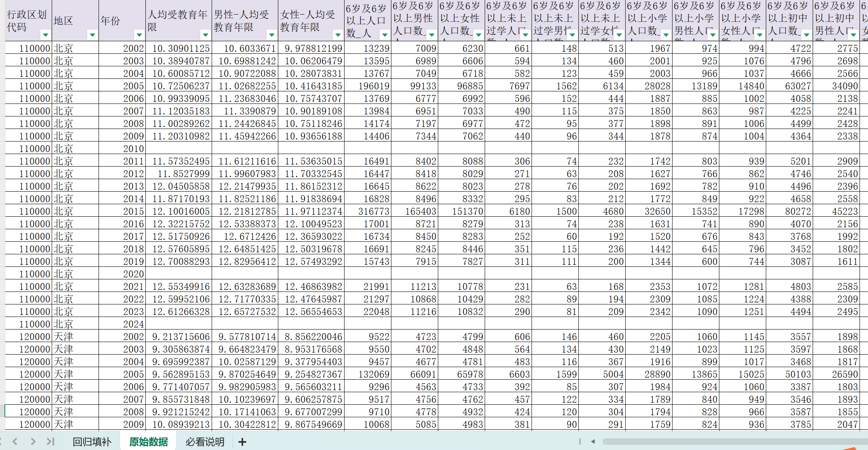This screenshot has height=450, width=868.
Task: Open filter arrow for 女性-人均受教育年限
Action: 338,35
